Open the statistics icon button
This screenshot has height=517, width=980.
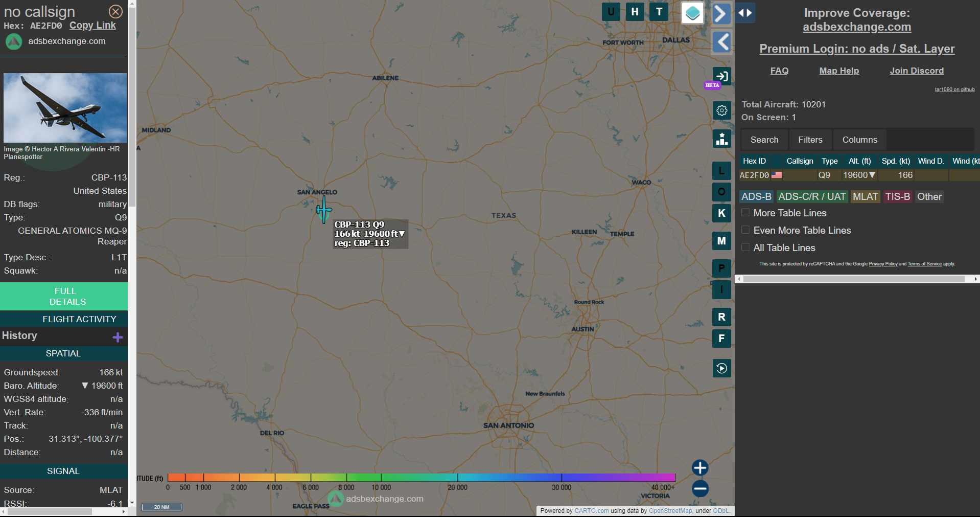pyautogui.click(x=721, y=139)
